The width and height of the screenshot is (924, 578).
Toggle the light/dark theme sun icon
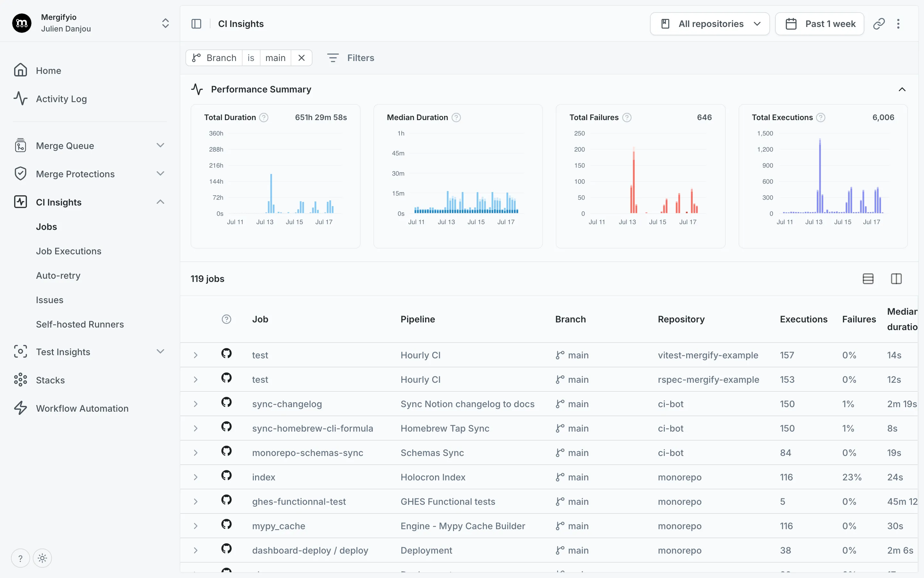click(42, 558)
